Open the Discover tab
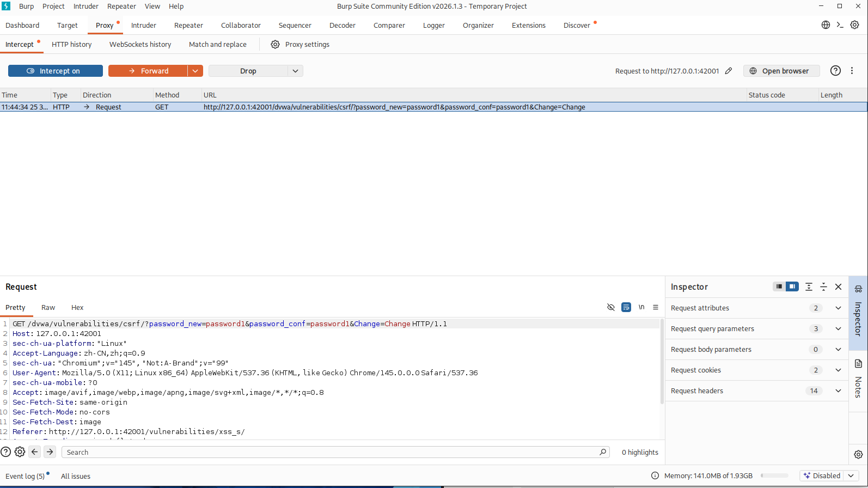Viewport: 868px width, 488px height. pyautogui.click(x=577, y=25)
